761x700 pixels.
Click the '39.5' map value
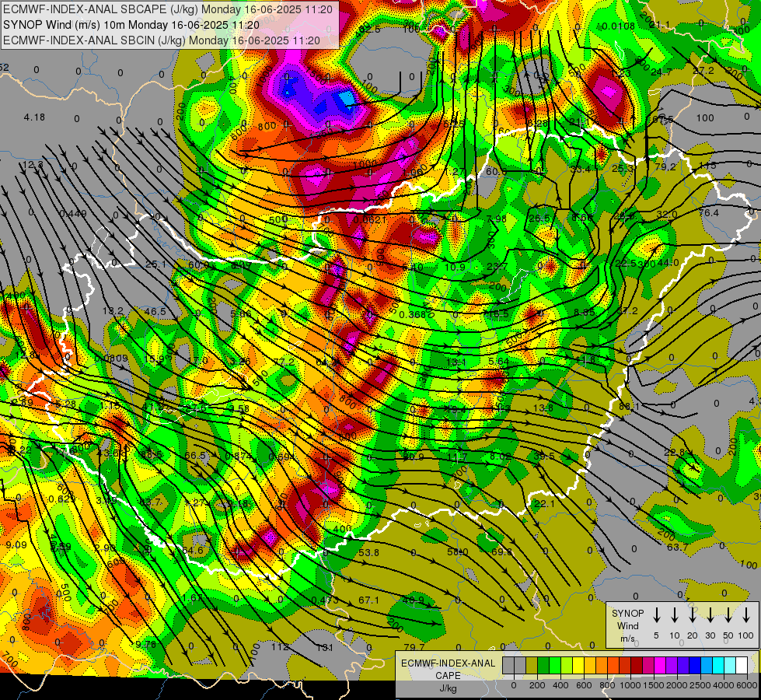543,456
